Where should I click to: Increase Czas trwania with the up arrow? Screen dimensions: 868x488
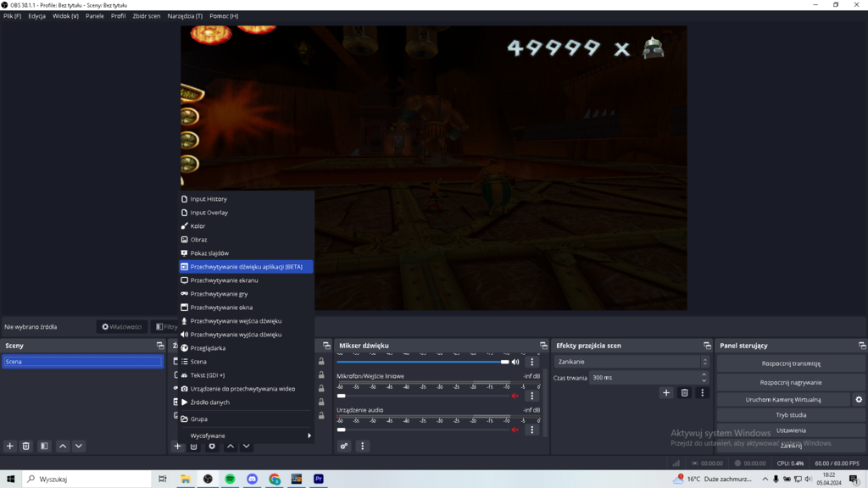(704, 374)
